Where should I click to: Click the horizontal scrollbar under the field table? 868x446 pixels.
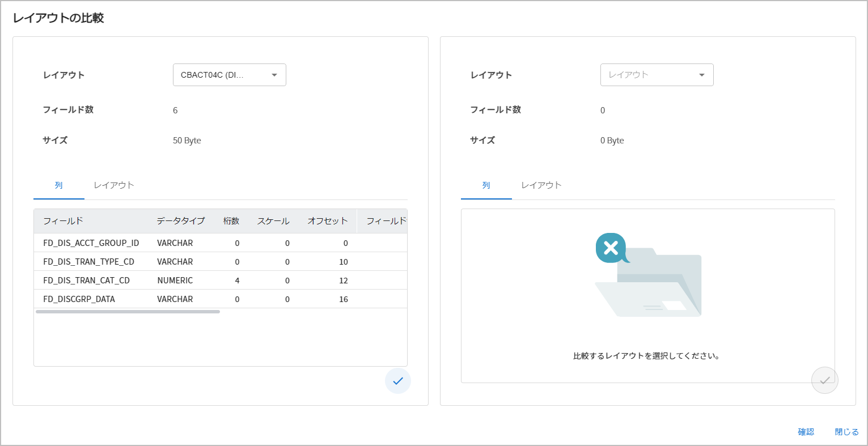pos(128,312)
